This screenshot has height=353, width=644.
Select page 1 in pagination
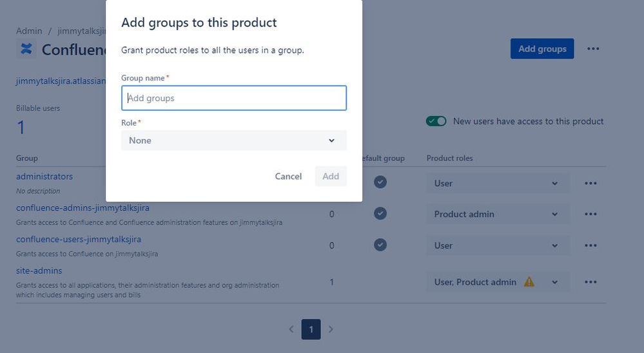[311, 329]
